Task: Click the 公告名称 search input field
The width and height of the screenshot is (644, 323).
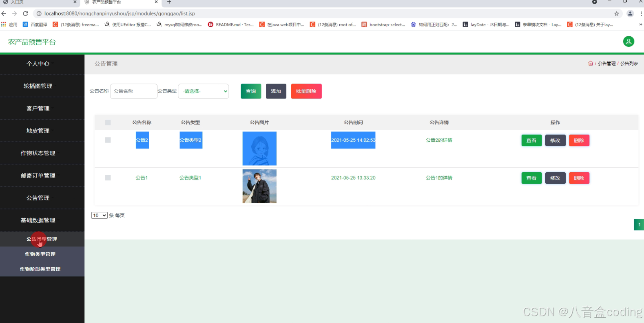Action: (x=134, y=91)
